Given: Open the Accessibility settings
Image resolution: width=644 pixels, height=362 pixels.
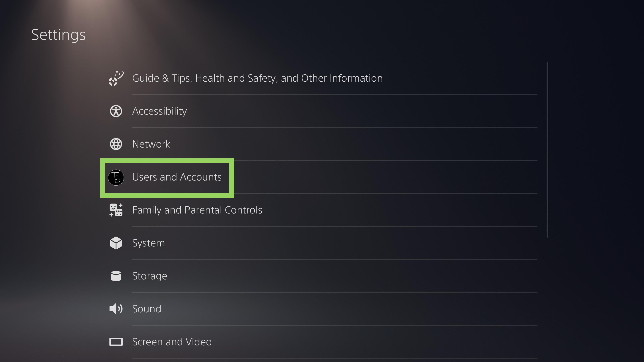Looking at the screenshot, I should pos(159,111).
